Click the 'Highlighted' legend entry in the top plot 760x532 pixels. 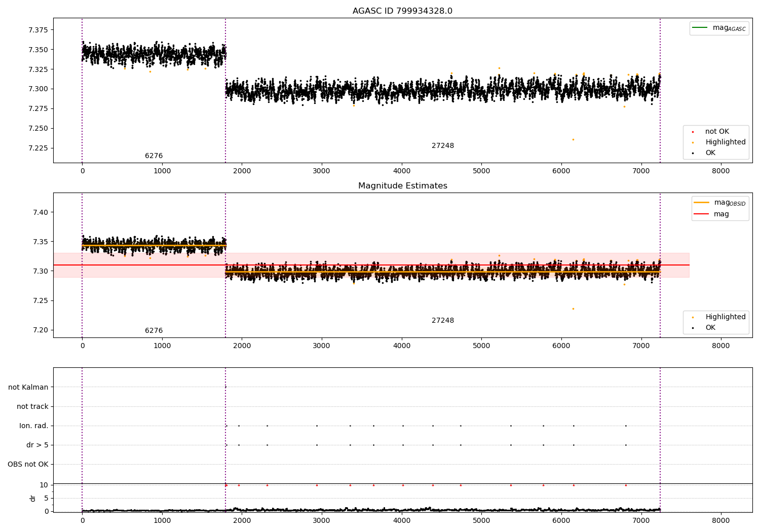719,142
